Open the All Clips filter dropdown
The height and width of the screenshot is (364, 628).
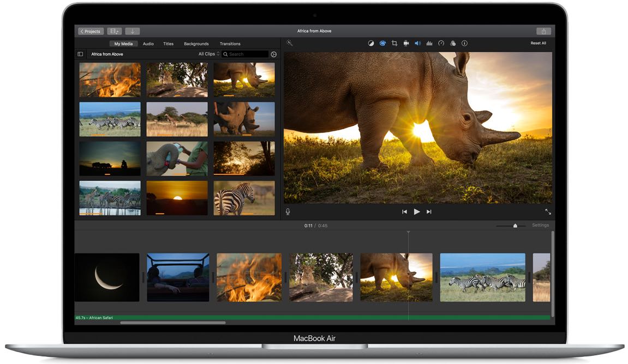[x=208, y=54]
